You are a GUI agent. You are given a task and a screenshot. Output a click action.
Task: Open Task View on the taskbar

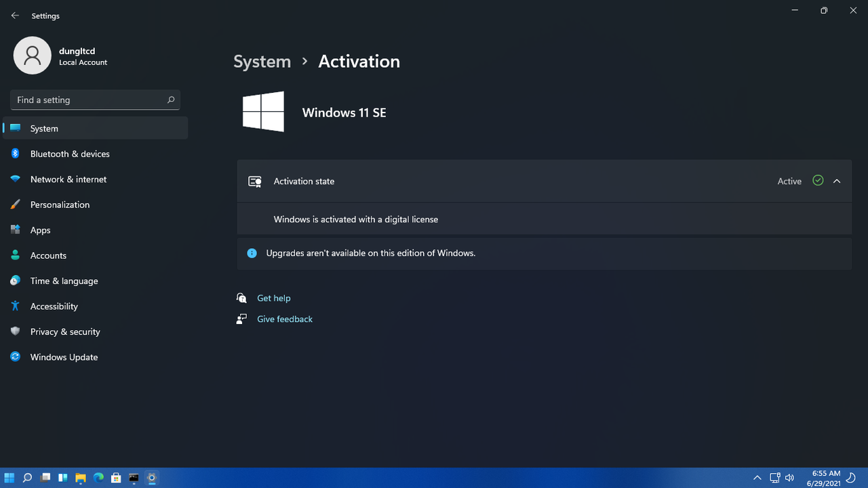point(45,478)
